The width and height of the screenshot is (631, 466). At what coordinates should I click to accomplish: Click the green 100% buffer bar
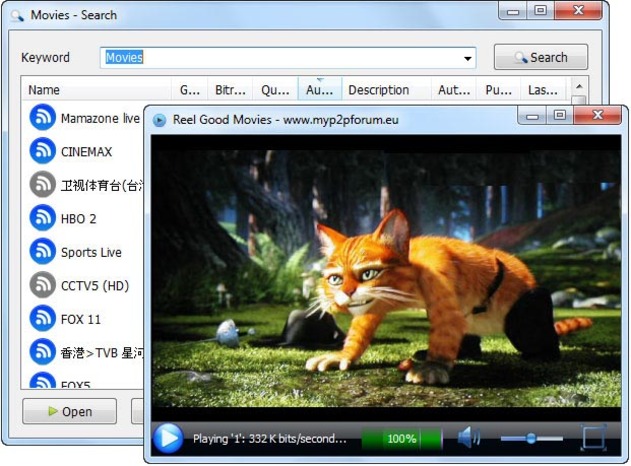pyautogui.click(x=402, y=439)
